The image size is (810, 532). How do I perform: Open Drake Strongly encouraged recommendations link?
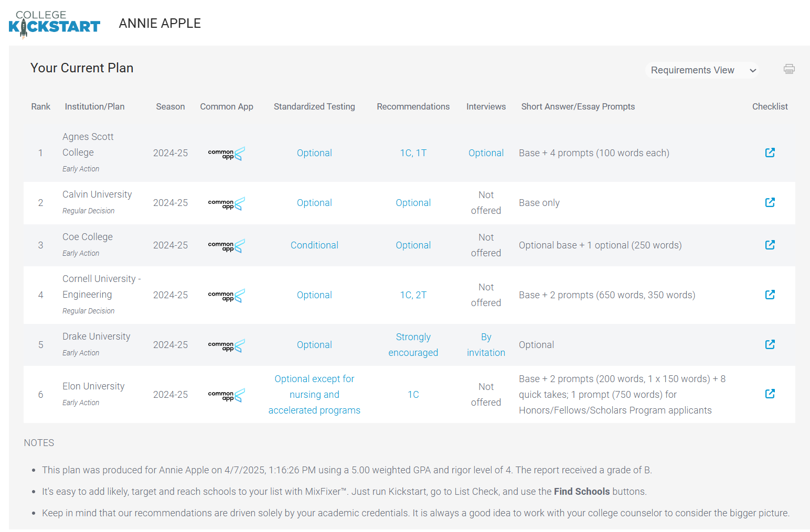click(x=413, y=345)
